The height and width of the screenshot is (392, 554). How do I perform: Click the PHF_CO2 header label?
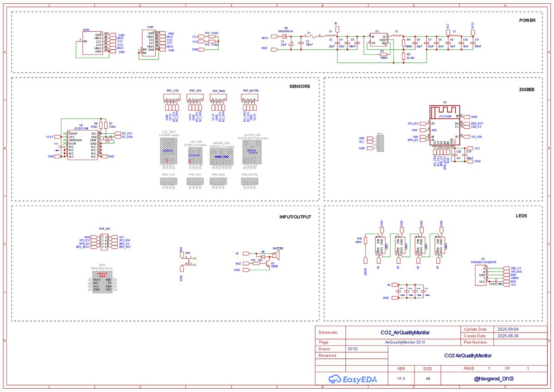click(x=173, y=91)
